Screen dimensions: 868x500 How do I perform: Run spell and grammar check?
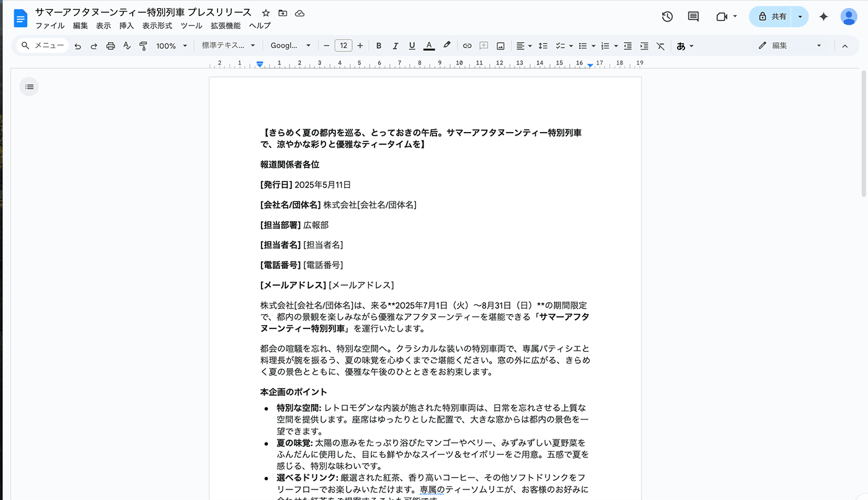pos(127,46)
